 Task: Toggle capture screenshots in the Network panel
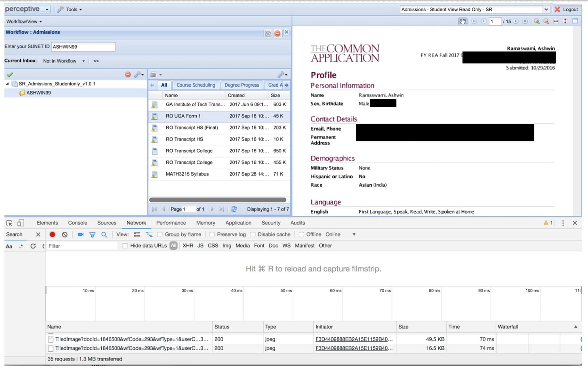click(x=80, y=234)
